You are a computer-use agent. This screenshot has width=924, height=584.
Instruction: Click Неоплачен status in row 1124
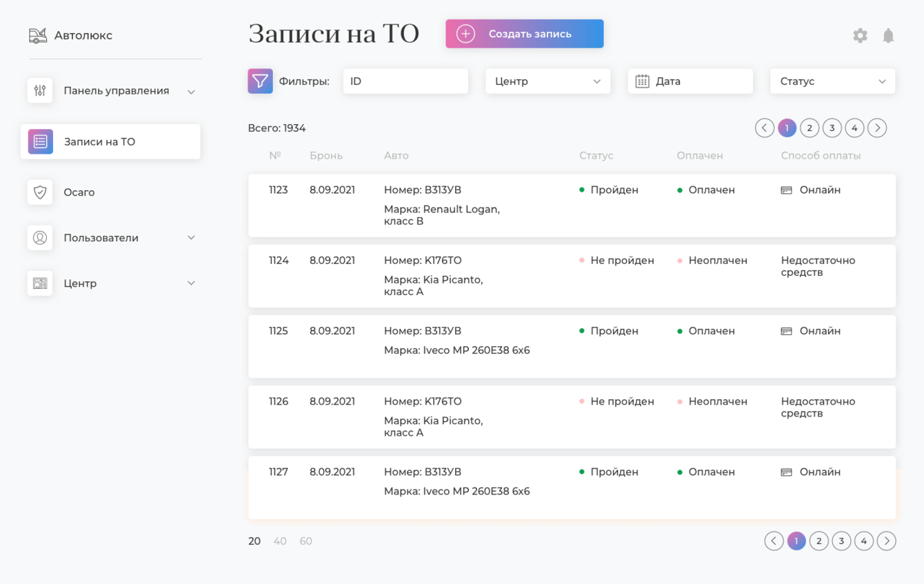point(718,261)
